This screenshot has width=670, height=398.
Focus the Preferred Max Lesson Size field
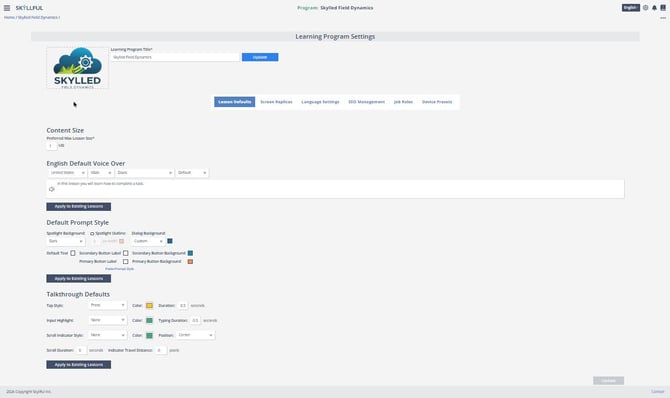click(x=52, y=146)
